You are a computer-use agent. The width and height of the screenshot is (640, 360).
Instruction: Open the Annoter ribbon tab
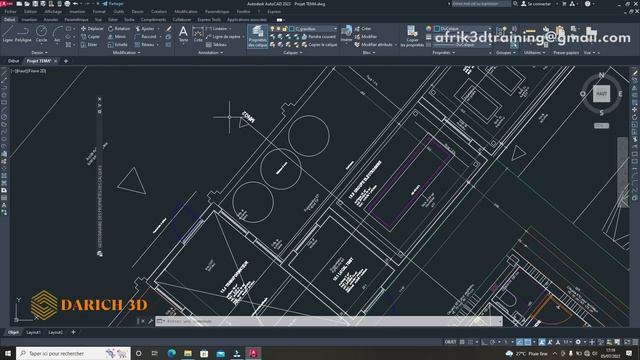pos(51,20)
